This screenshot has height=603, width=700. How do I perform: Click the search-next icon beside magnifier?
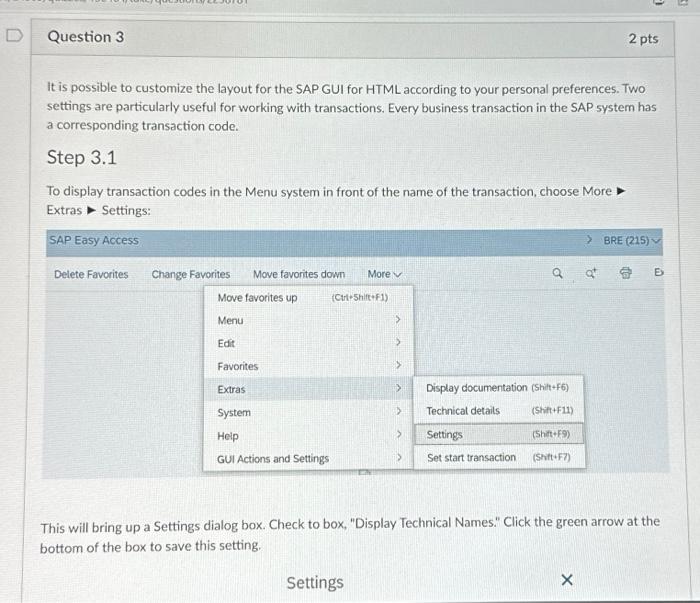point(591,273)
